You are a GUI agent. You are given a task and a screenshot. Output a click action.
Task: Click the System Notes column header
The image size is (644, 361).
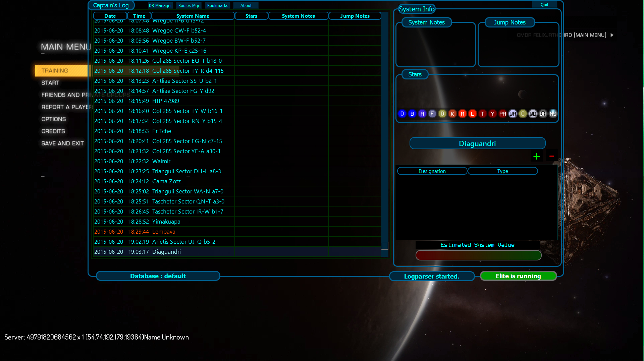tap(299, 16)
